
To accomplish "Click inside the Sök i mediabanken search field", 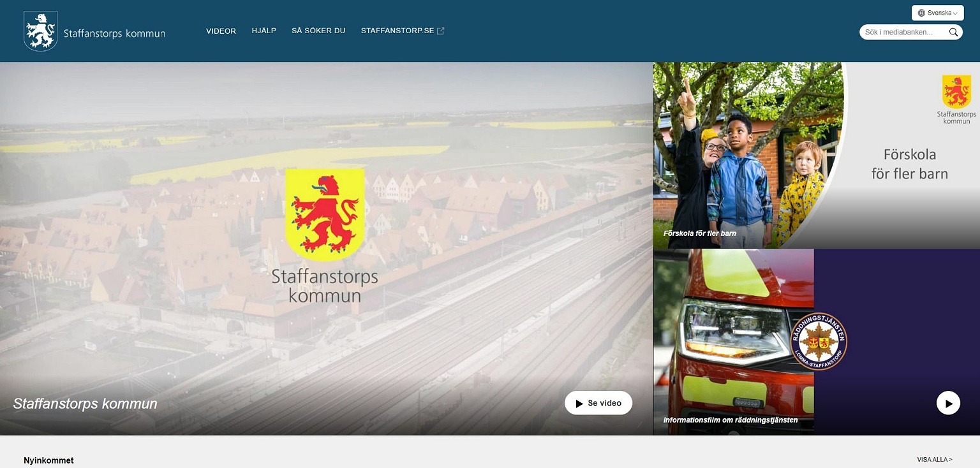I will [x=903, y=31].
